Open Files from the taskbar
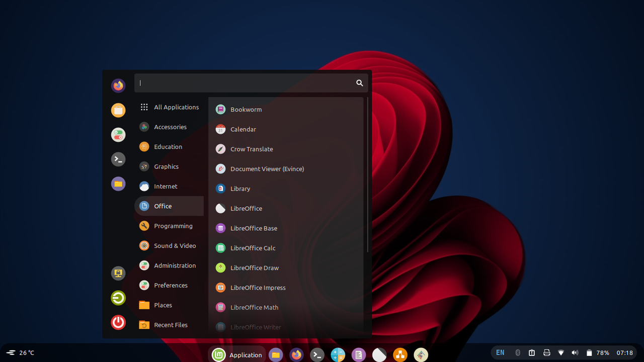The width and height of the screenshot is (644, 362). (x=275, y=355)
